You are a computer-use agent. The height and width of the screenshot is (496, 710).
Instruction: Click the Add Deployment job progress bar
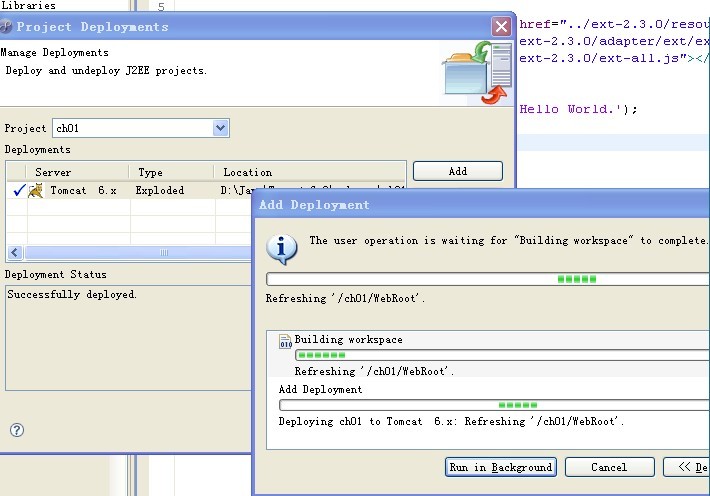point(494,405)
